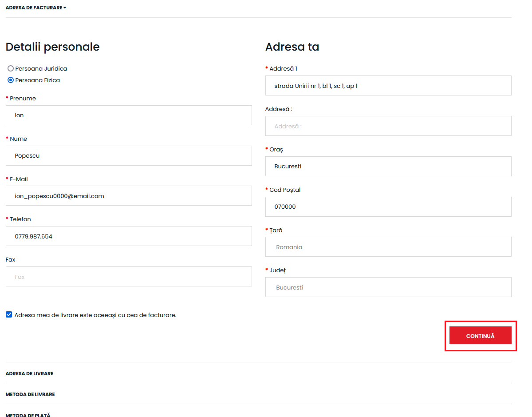The image size is (532, 417).
Task: Open the Județ county dropdown
Action: (388, 287)
